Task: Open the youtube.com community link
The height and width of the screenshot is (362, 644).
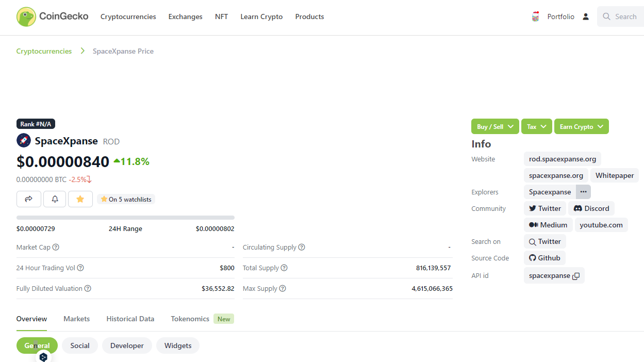Action: pos(601,225)
